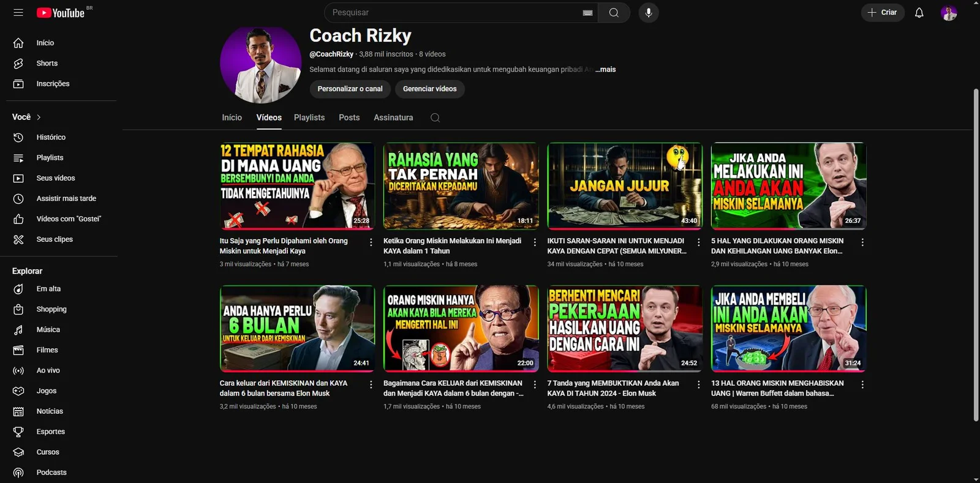The width and height of the screenshot is (980, 483).
Task: Switch to the channel Início tab
Action: click(232, 118)
